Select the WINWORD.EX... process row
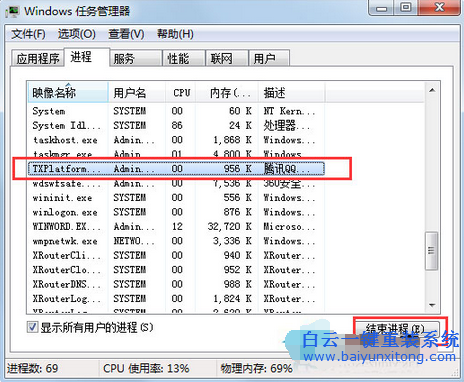This screenshot has height=382, width=464. pos(176,227)
